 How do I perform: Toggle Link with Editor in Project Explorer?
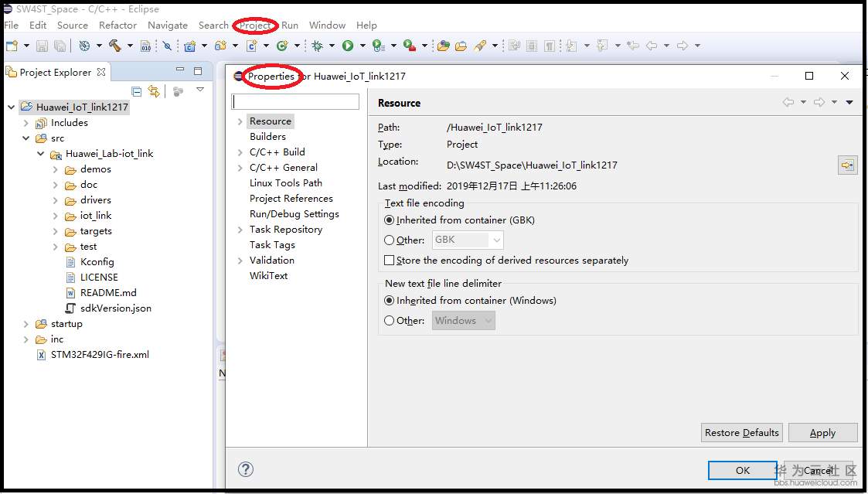(154, 91)
